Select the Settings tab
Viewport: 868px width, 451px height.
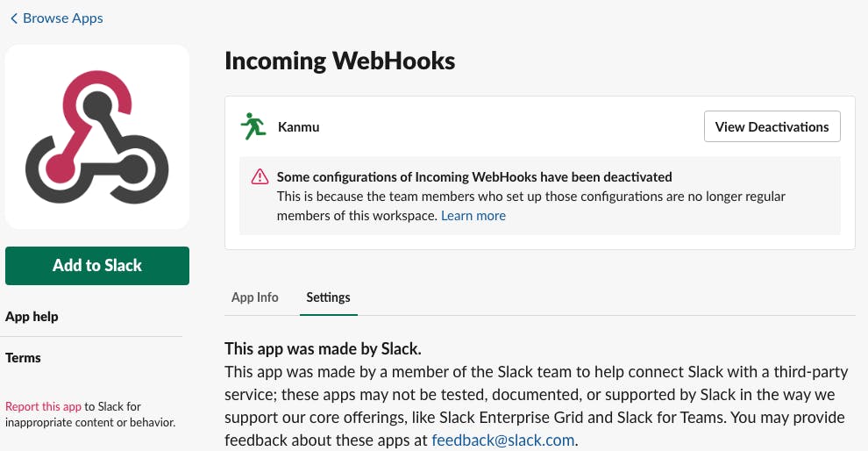click(x=328, y=297)
